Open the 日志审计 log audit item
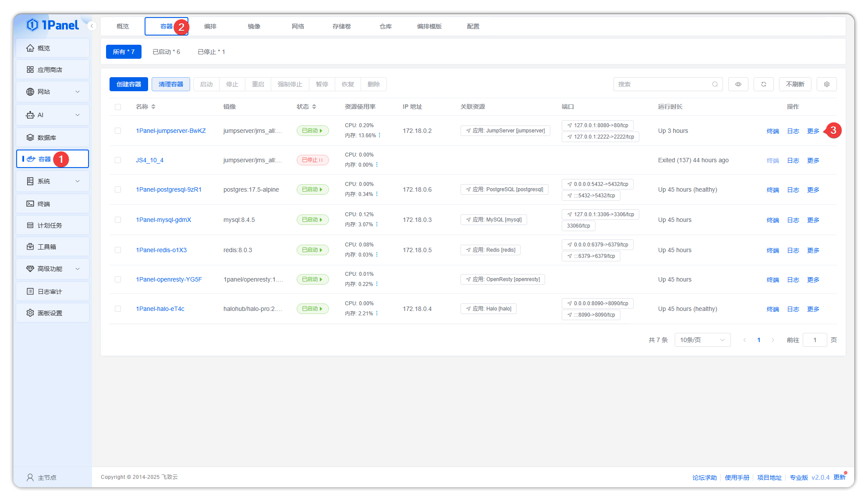This screenshot has height=496, width=868. (x=53, y=291)
